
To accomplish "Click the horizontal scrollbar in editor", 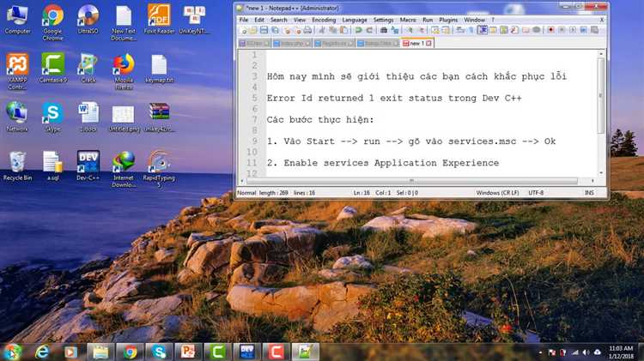I will click(411, 181).
